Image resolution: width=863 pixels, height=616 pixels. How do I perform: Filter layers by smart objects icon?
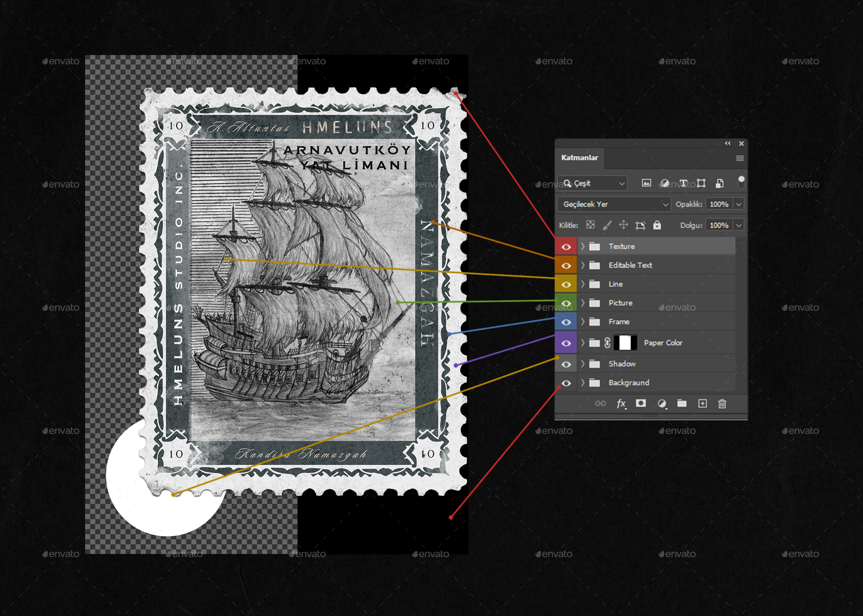click(x=720, y=183)
